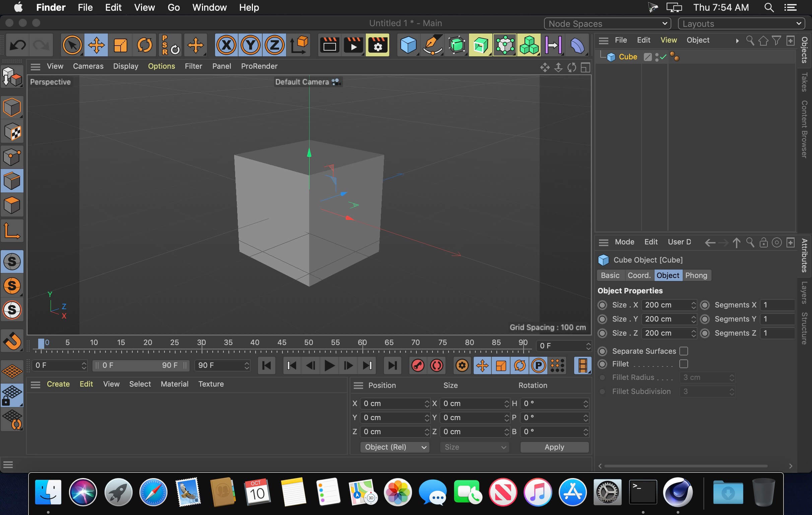Check the Separate Surfaces checkbox
Viewport: 812px width, 515px height.
pos(683,351)
